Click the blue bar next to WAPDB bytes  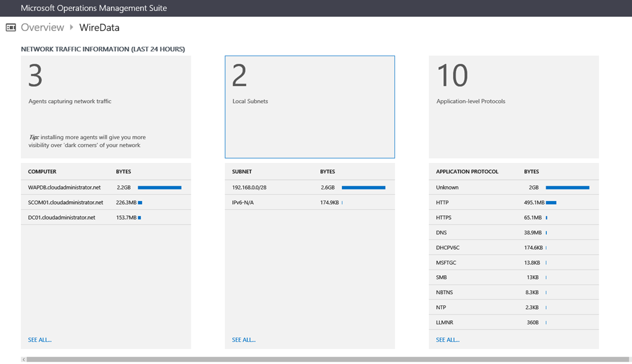[159, 188]
